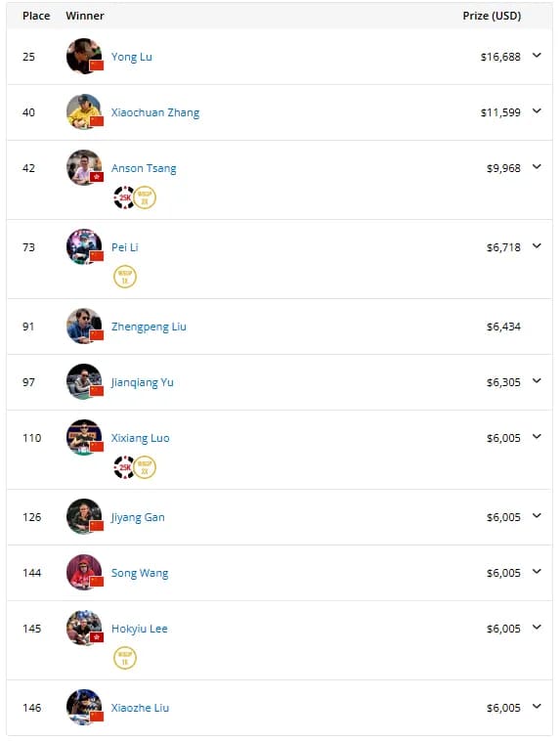Screen dimensions: 560x741
Task: Expand the row for Pei Li
Action: tap(537, 245)
